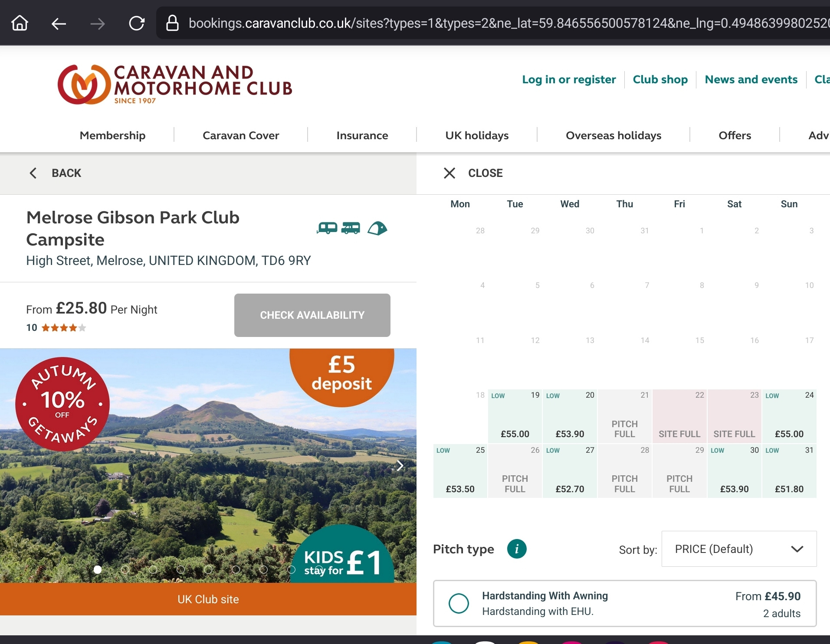Pick Tuesday 19 at £55.00
The height and width of the screenshot is (644, 830).
515,416
